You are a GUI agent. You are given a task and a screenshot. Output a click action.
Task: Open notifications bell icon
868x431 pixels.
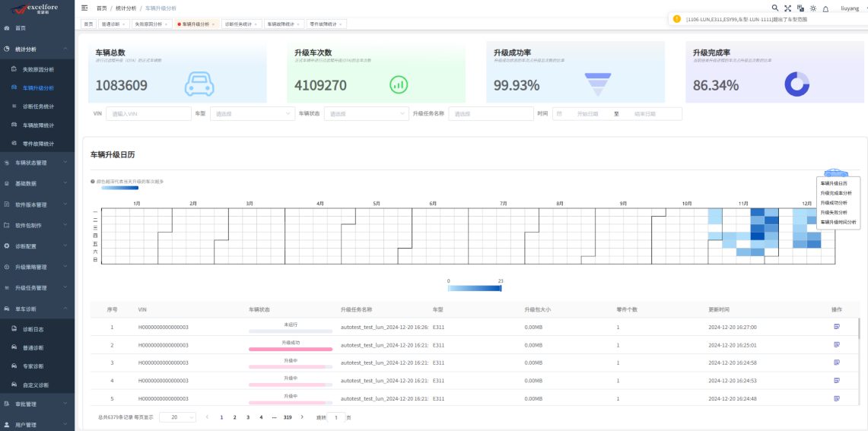[x=826, y=9]
